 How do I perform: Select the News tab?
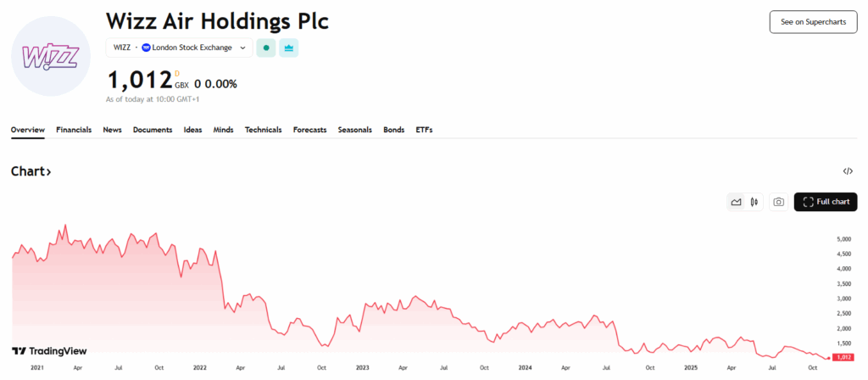(112, 130)
